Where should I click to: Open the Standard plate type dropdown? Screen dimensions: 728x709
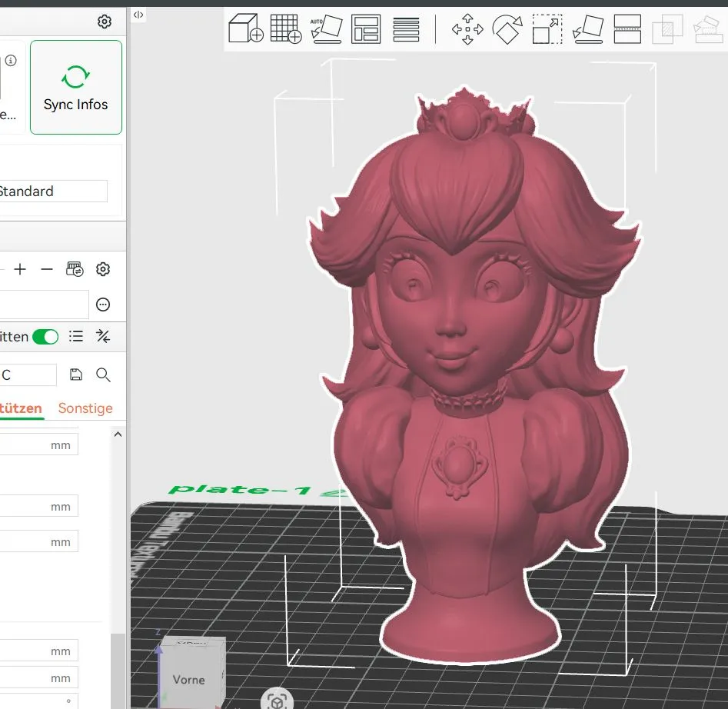(52, 191)
